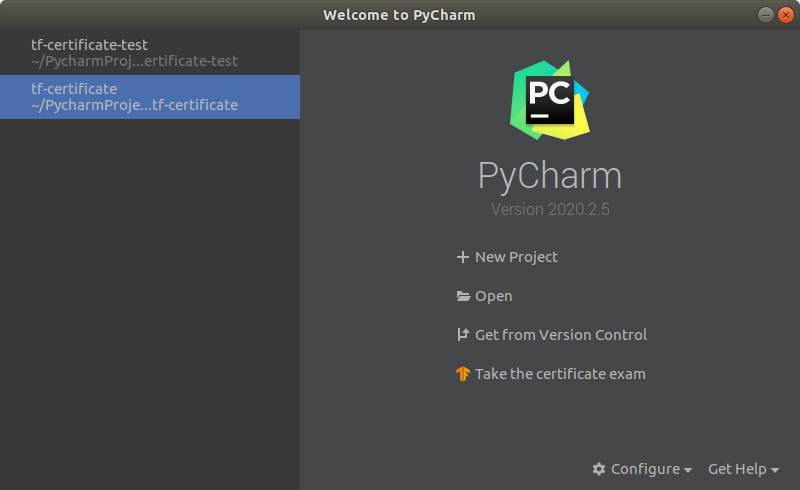
Task: Expand the Get Help dropdown arrow
Action: coord(774,470)
